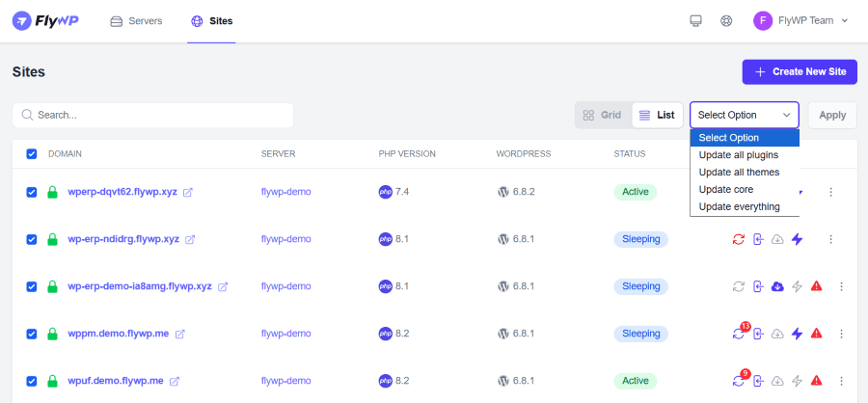Viewport: 868px width, 403px height.
Task: Click Active status badge for wperp-dqvt62 row
Action: pos(635,192)
